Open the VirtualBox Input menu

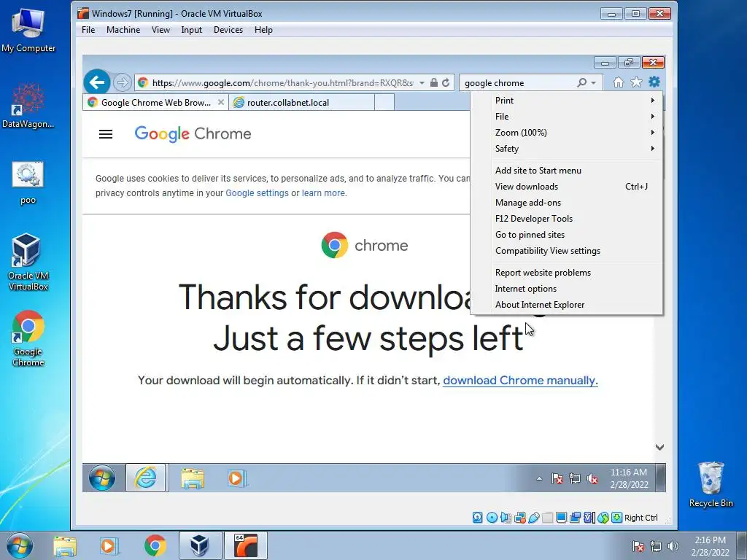(x=192, y=29)
